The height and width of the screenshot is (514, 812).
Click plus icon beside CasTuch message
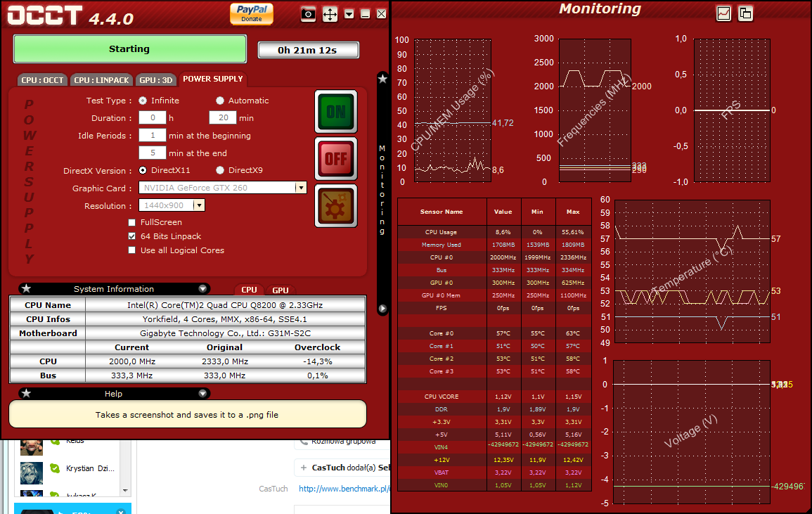[x=304, y=468]
